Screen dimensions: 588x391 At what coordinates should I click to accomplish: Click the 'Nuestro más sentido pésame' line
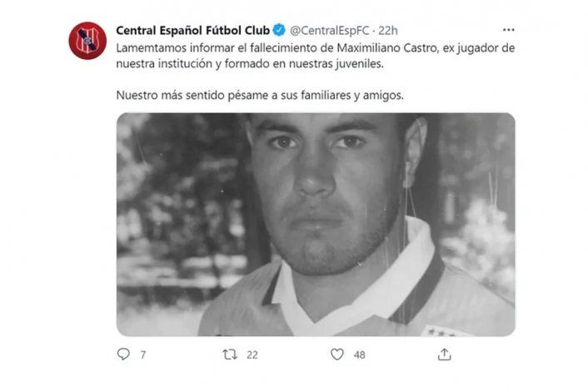tap(260, 95)
